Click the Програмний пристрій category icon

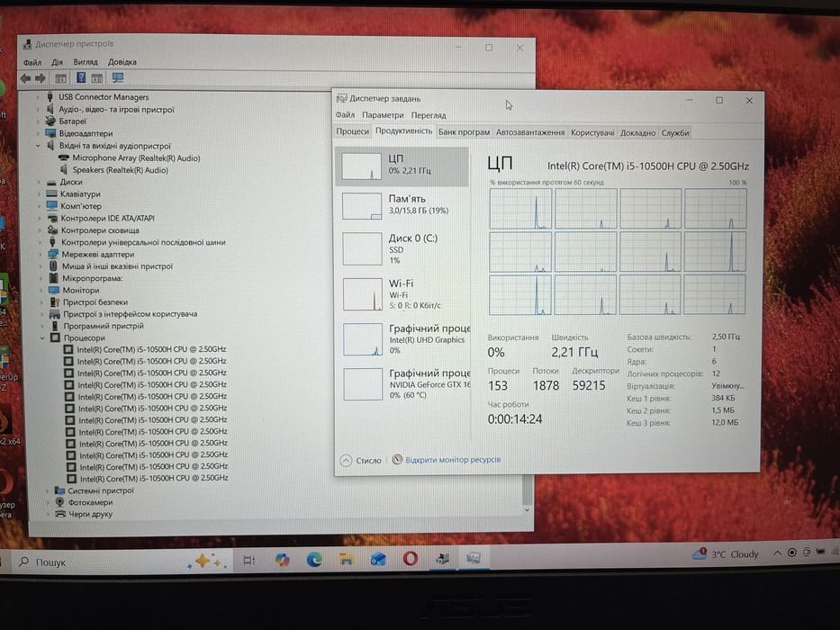tap(54, 326)
